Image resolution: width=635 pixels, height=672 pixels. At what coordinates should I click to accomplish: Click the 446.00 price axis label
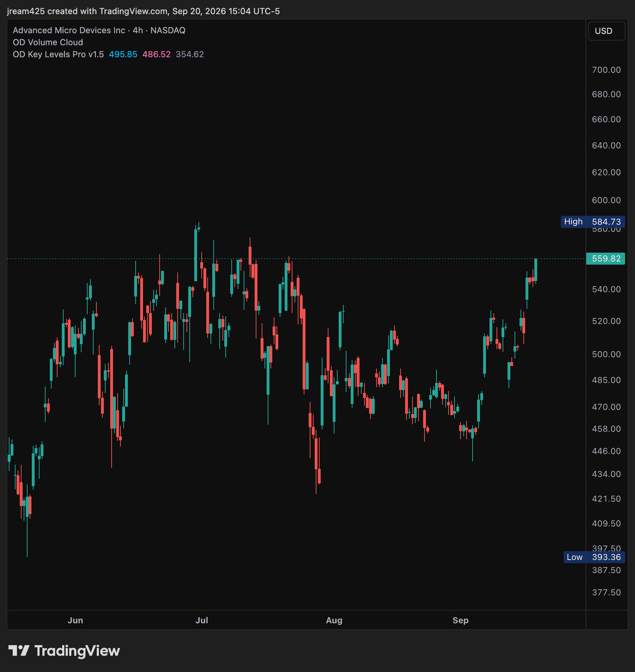606,451
